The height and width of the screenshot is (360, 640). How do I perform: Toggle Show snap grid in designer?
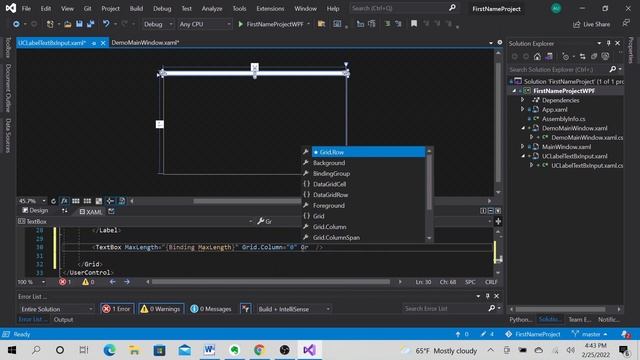[76, 201]
